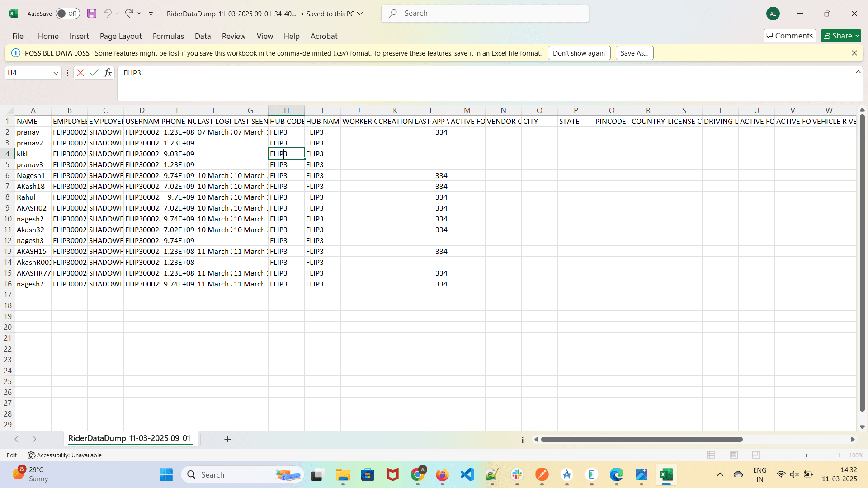
Task: Confirm entry with the checkmark icon
Action: click(x=94, y=73)
